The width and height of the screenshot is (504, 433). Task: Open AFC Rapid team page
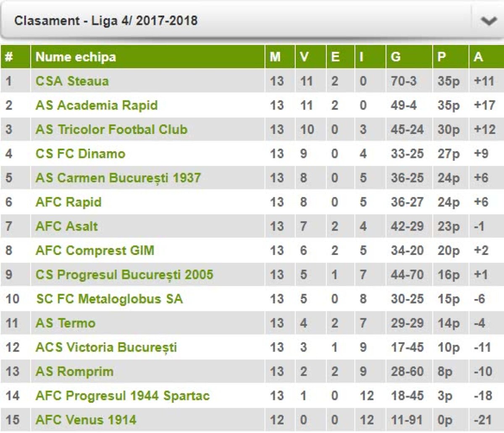[x=68, y=202]
